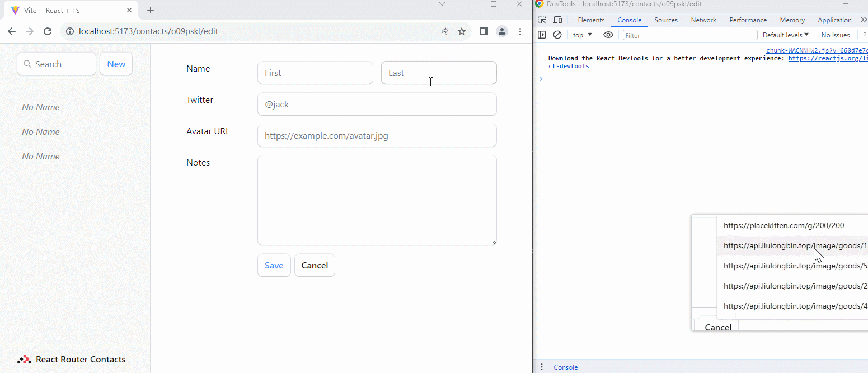The image size is (868, 373).
Task: Bookmark this page with the star icon
Action: 462,32
